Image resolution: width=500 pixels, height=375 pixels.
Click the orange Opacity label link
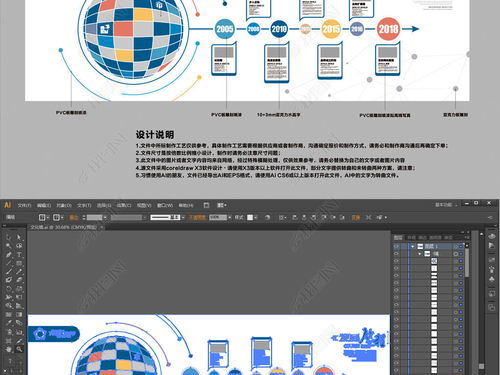197,217
